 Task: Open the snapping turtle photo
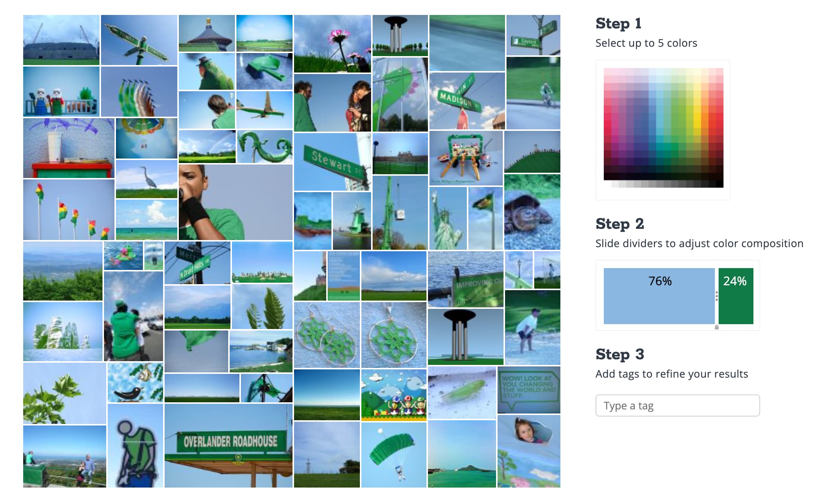pos(532,212)
